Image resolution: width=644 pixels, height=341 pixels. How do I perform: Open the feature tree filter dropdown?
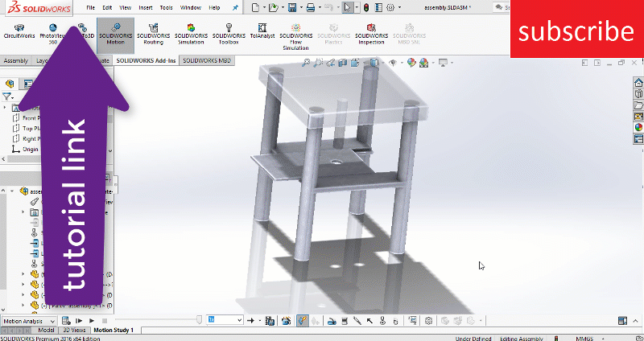pos(8,97)
